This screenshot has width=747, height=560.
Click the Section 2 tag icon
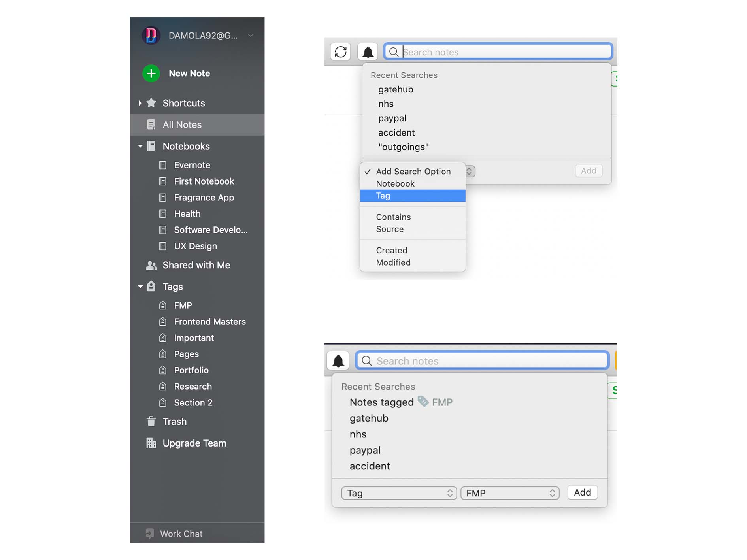click(162, 403)
